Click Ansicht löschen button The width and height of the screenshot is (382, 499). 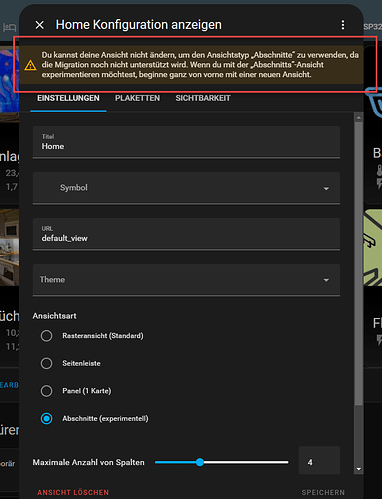(x=73, y=492)
